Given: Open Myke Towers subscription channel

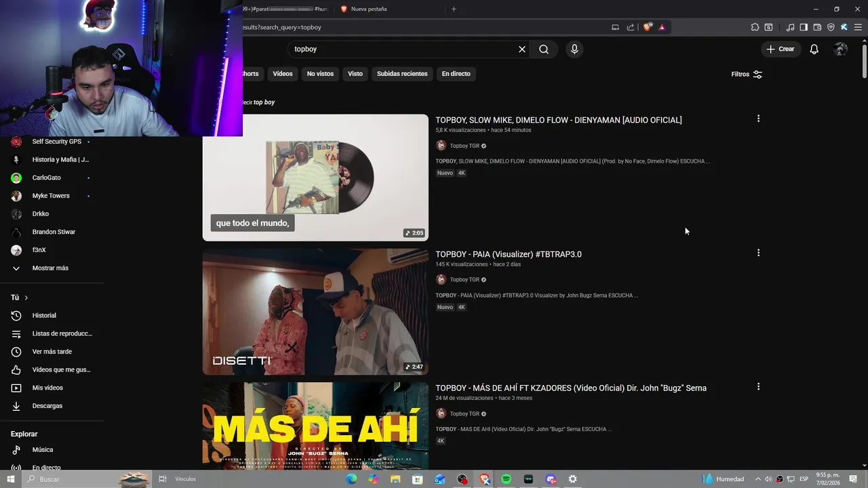Looking at the screenshot, I should pos(52,196).
